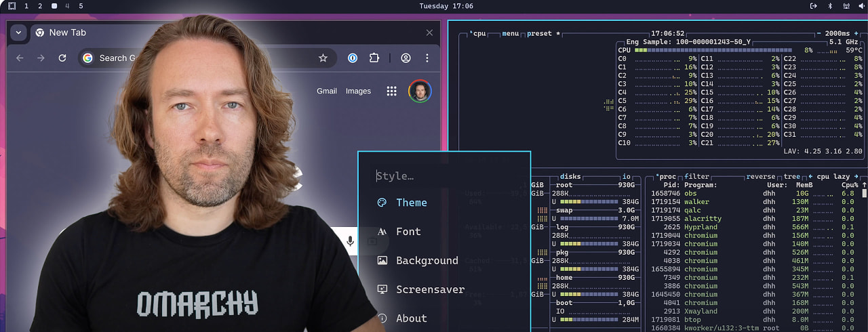
Task: Open the Images link
Action: pos(358,91)
